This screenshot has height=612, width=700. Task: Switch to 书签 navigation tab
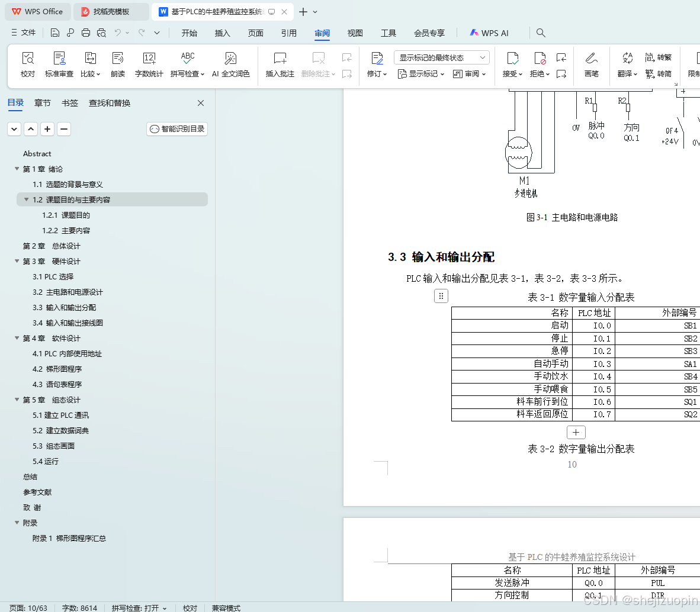point(70,103)
